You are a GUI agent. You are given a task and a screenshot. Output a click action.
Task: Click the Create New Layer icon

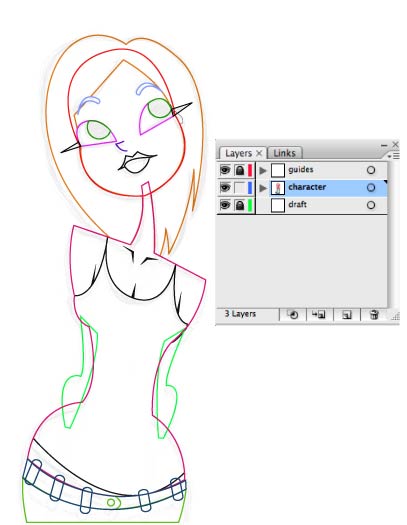347,315
